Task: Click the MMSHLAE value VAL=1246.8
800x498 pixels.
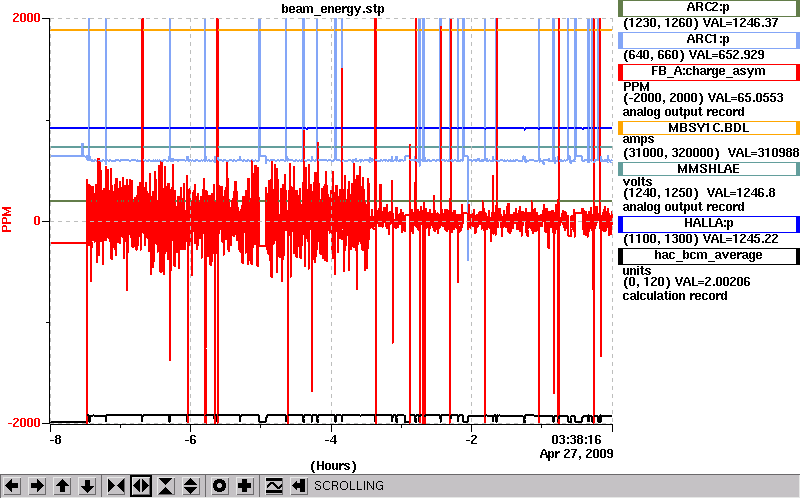Action: 741,193
